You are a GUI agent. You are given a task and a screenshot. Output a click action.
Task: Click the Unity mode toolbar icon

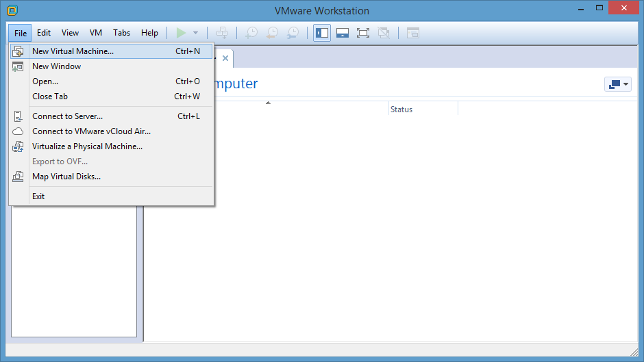point(384,33)
